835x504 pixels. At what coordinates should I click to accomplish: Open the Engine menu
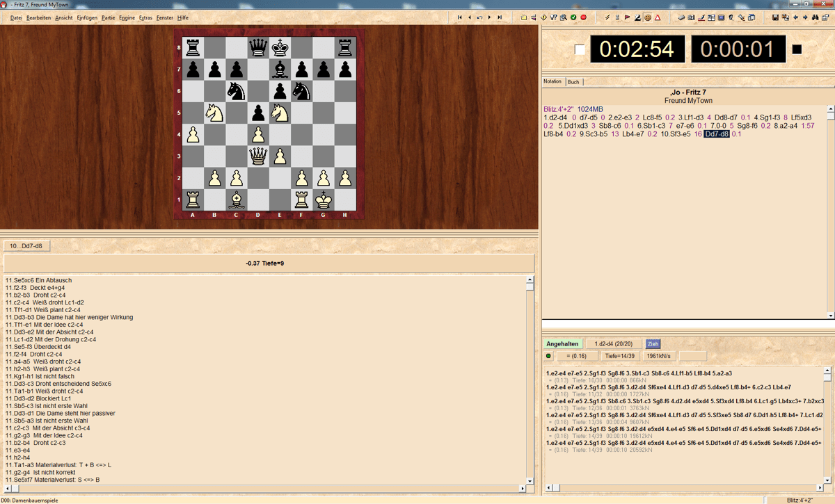[127, 17]
